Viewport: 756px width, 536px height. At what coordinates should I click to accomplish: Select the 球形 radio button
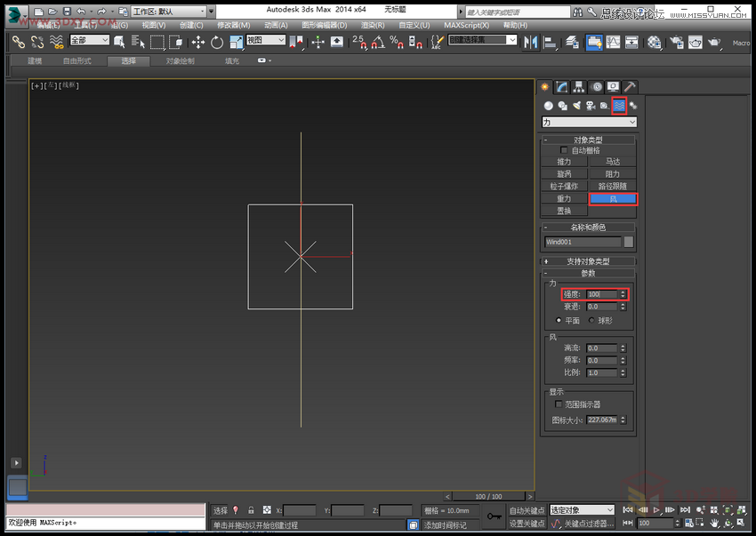[x=593, y=320]
